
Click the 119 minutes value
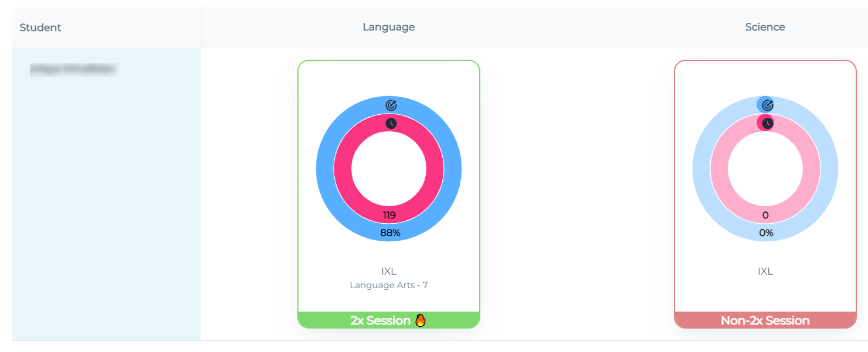[x=389, y=215]
